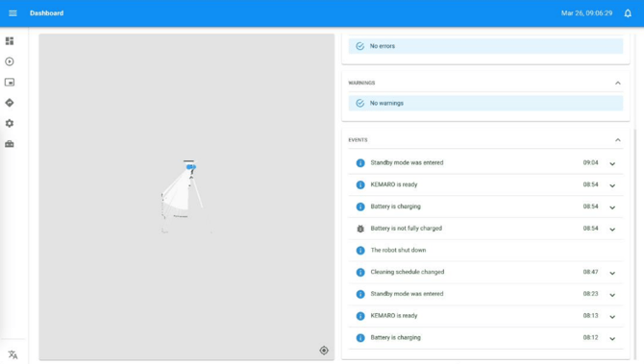Viewport: 644px width, 364px height.
Task: Click the No errors check icon
Action: tap(359, 46)
